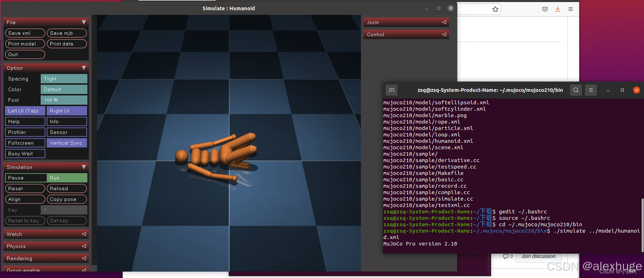
Task: Open browser application menu icon
Action: tap(571, 9)
